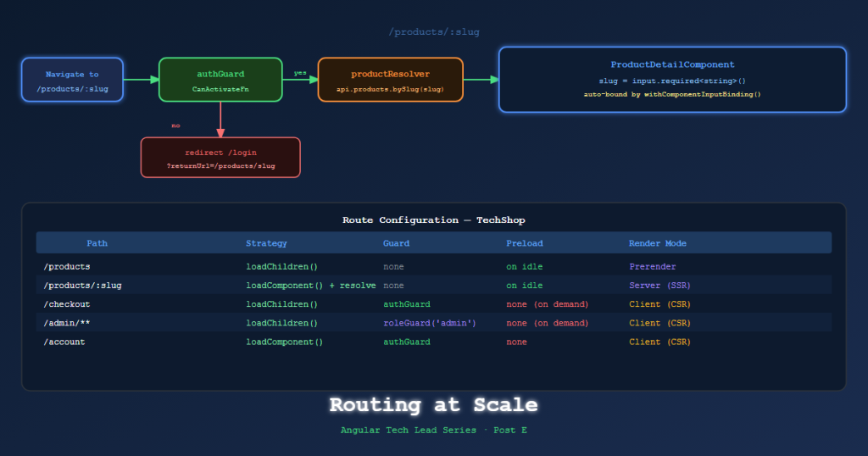This screenshot has width=868, height=456.
Task: Click the 'no' arrow label
Action: click(x=175, y=125)
